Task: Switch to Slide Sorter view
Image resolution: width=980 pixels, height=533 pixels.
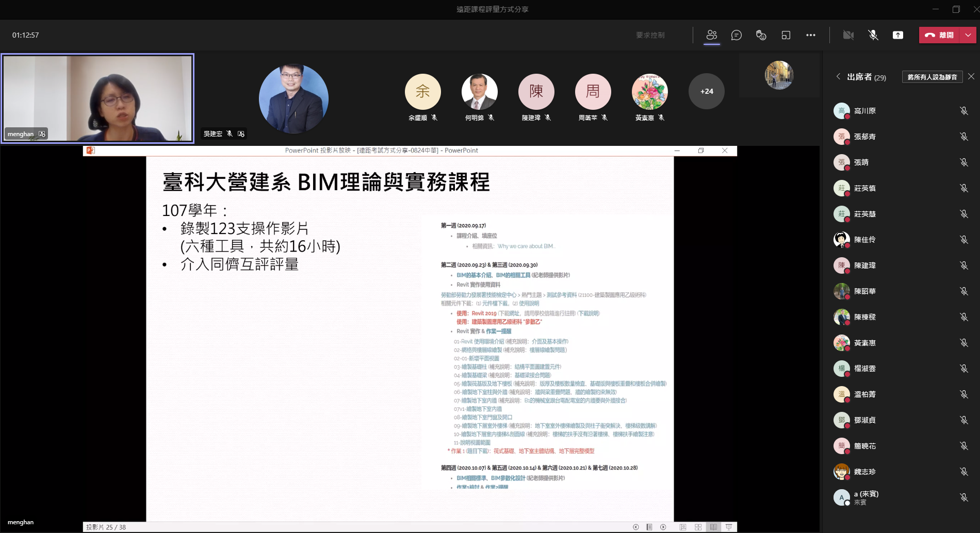Action: (x=698, y=527)
